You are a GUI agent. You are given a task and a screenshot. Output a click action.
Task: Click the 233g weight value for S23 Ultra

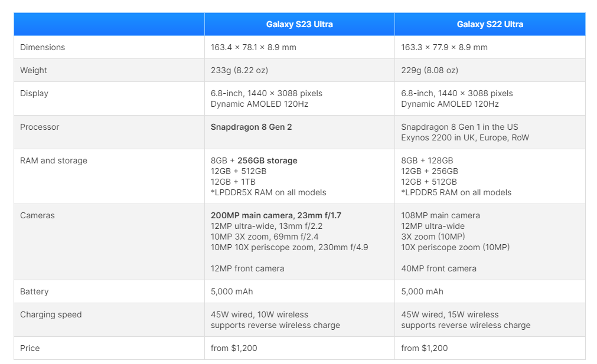click(x=237, y=70)
